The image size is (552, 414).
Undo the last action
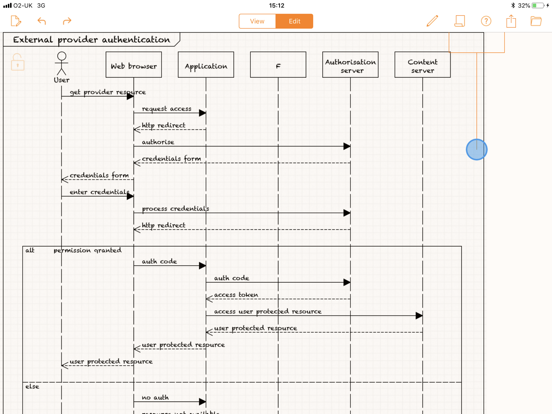pos(42,21)
